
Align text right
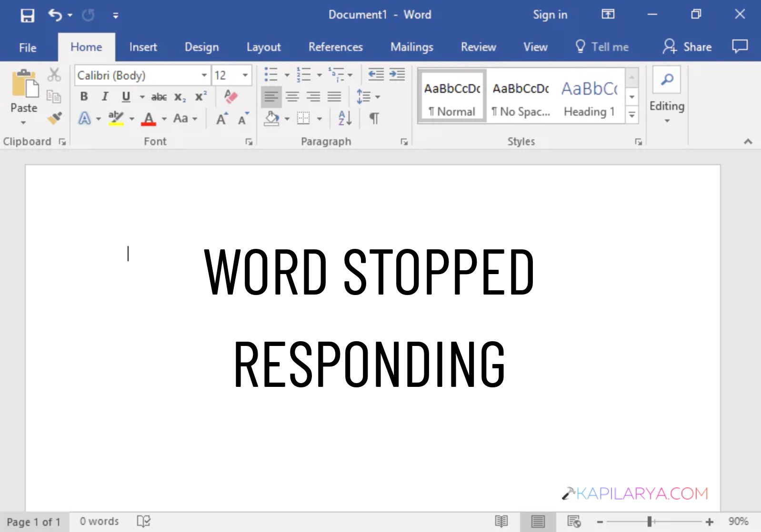pos(313,97)
